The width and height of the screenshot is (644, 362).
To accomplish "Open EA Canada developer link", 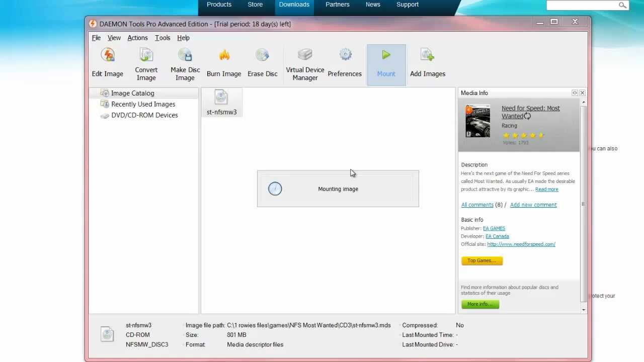I will point(497,236).
